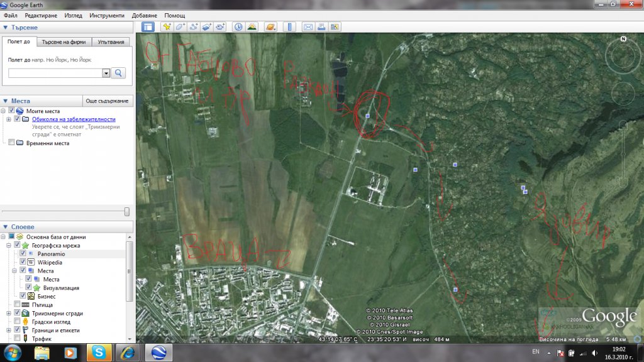Image resolution: width=644 pixels, height=362 pixels.
Task: Open the Редактиране menu
Action: [41, 16]
